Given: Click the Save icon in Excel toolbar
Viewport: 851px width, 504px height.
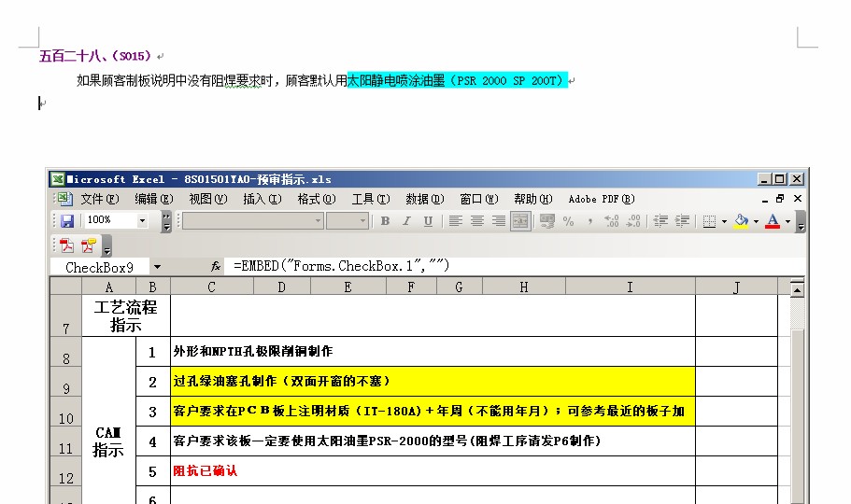Looking at the screenshot, I should [66, 221].
